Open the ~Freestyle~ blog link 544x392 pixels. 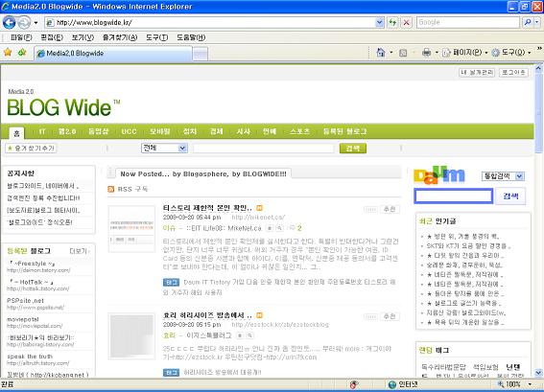click(x=33, y=264)
